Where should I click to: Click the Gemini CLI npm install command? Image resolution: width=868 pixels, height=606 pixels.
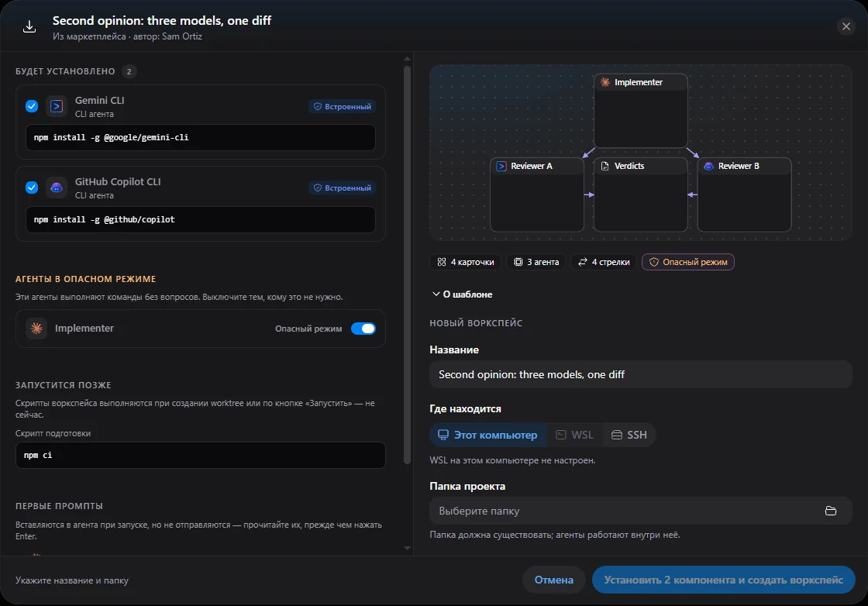click(201, 137)
